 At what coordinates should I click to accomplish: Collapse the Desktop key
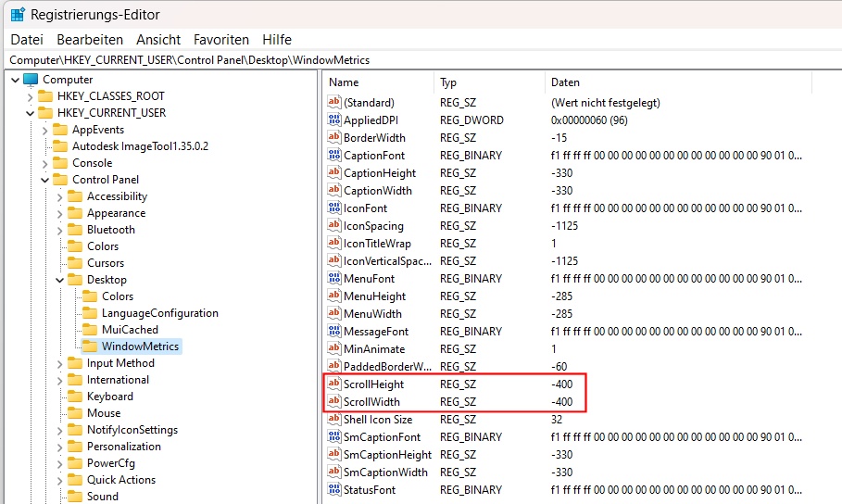[59, 280]
